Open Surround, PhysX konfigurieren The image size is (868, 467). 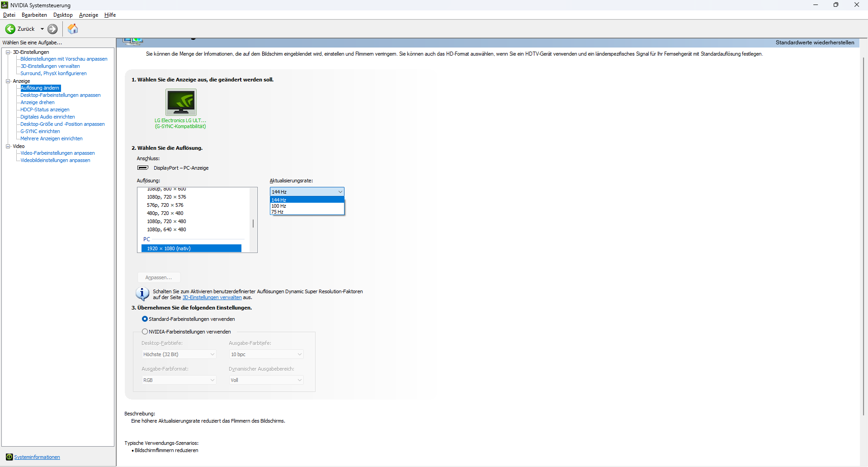pyautogui.click(x=53, y=73)
